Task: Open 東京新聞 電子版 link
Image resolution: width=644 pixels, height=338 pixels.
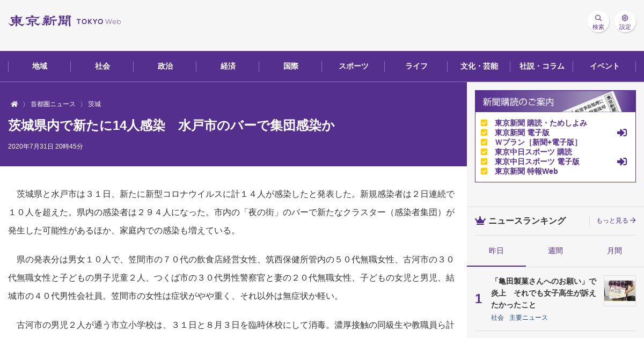Action: pyautogui.click(x=522, y=133)
